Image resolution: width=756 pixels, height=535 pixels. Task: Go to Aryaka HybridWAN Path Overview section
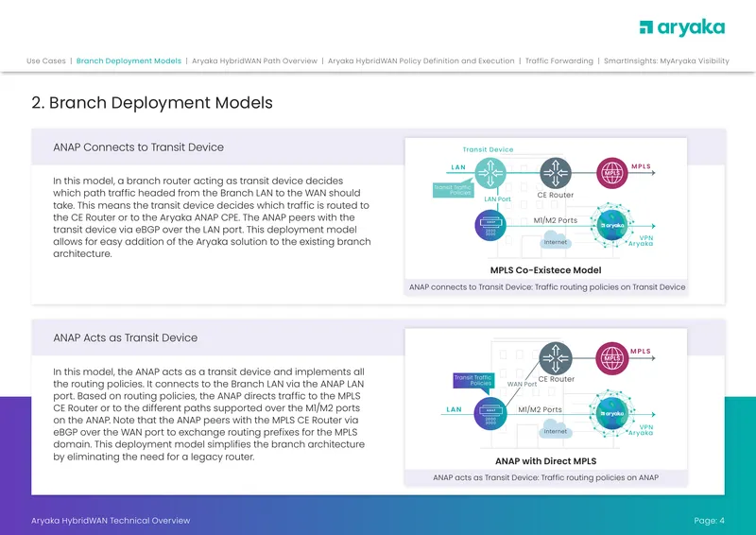point(254,60)
